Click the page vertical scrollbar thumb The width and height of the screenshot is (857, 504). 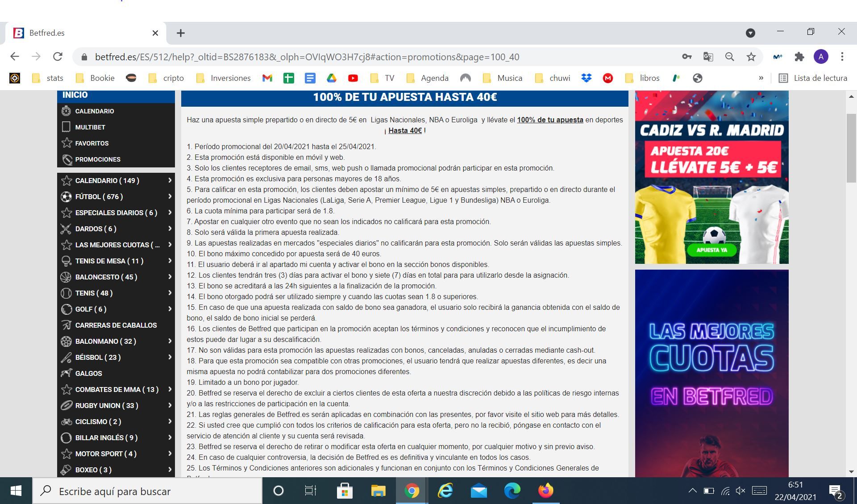click(851, 148)
